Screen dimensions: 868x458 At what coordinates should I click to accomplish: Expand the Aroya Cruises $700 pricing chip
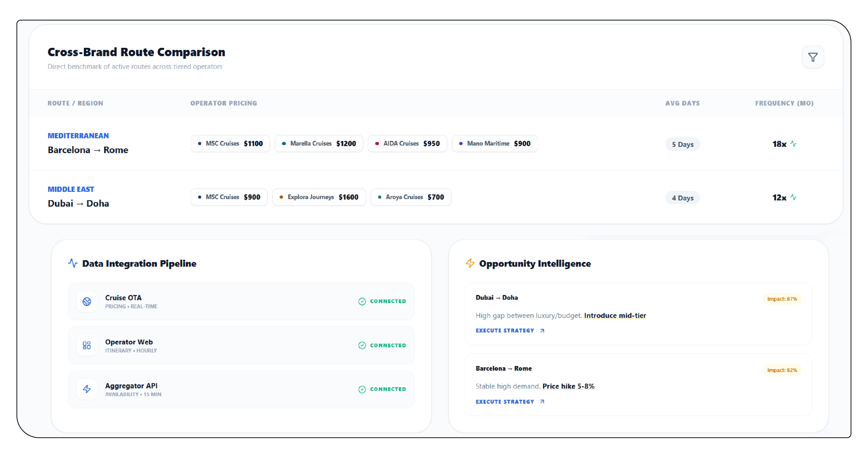click(x=411, y=197)
